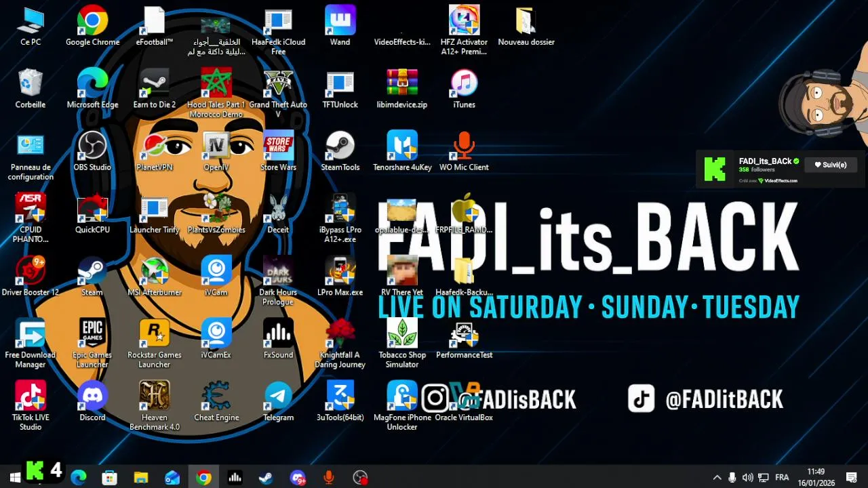Open MSI Afterburner shortcut

[x=155, y=277]
